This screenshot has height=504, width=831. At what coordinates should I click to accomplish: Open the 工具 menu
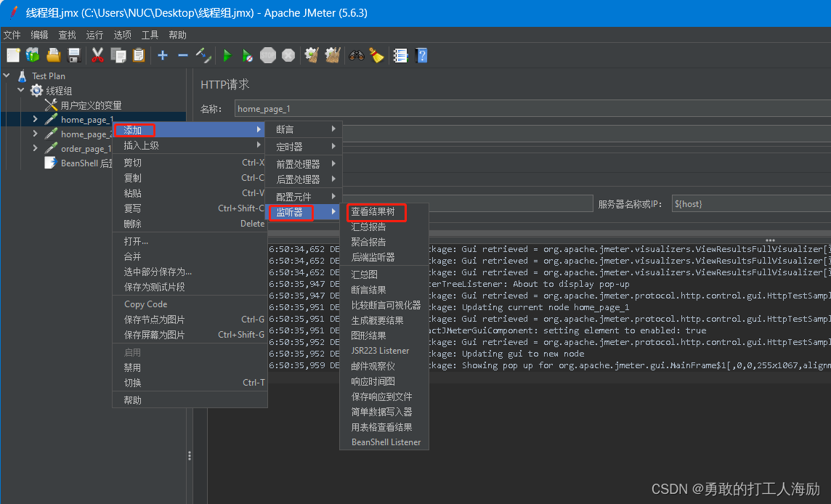pyautogui.click(x=150, y=35)
